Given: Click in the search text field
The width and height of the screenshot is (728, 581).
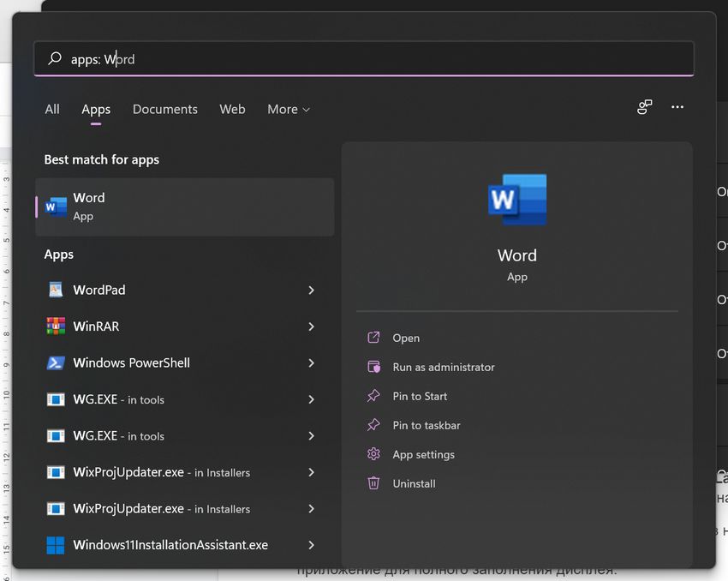Looking at the screenshot, I should 385,59.
